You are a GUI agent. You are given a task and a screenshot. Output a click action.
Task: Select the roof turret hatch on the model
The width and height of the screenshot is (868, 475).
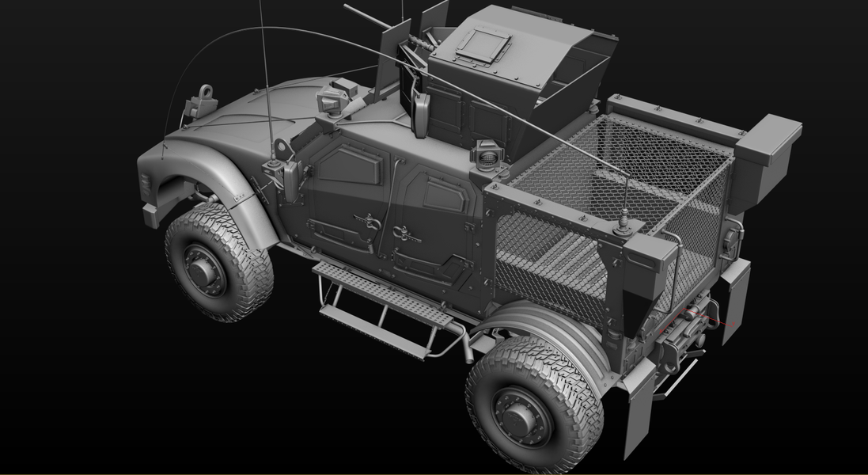[x=483, y=47]
